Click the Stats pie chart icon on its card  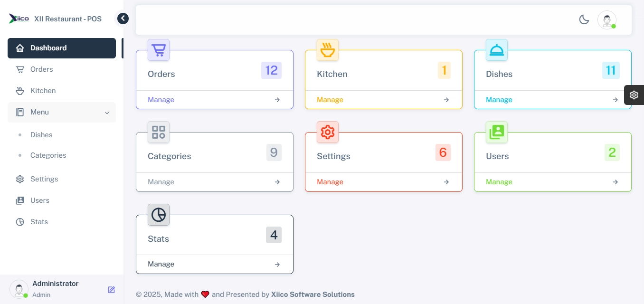point(159,215)
